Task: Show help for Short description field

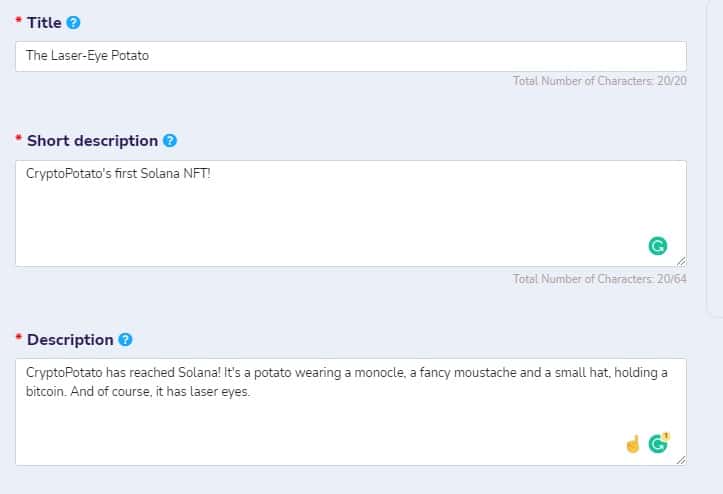Action: [x=170, y=141]
